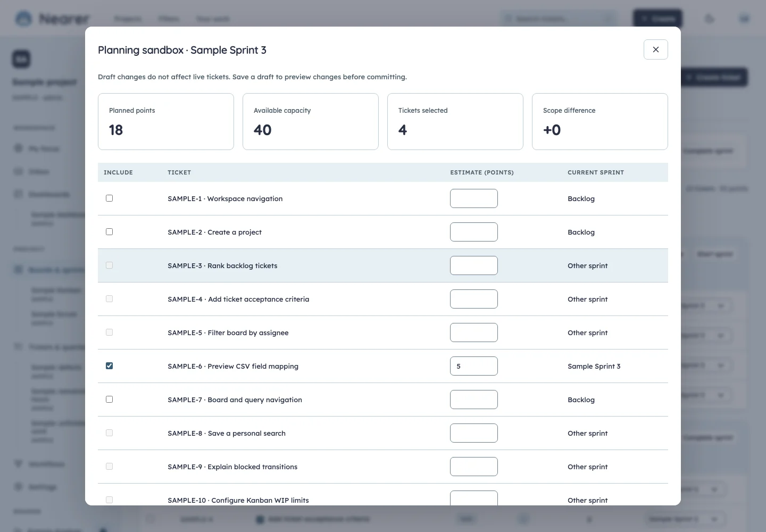766x532 pixels.
Task: Focus the estimate field for SAMPLE-1
Action: [474, 198]
